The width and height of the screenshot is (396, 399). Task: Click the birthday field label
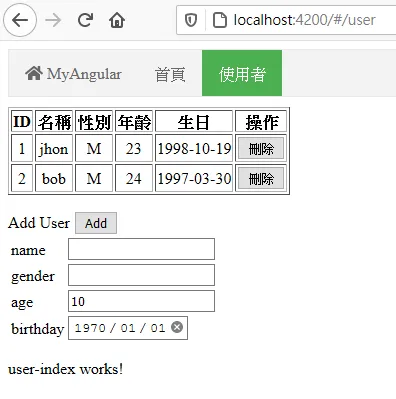point(37,329)
